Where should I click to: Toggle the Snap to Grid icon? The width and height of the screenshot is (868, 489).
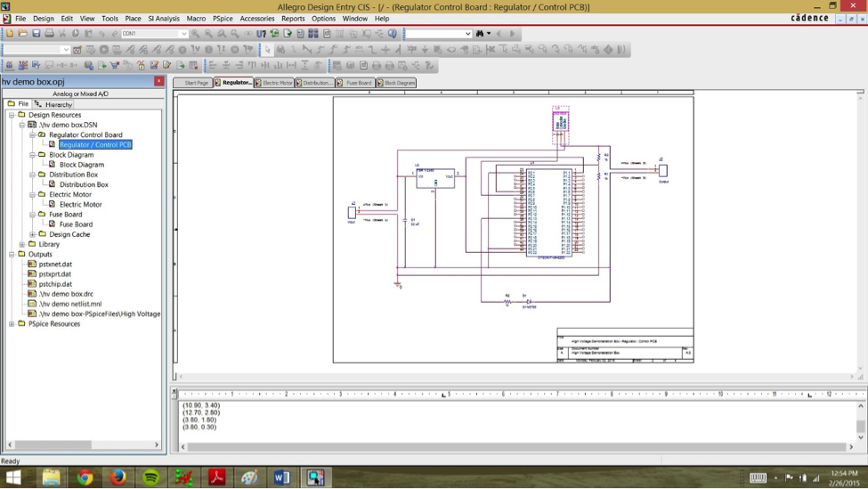(x=340, y=33)
